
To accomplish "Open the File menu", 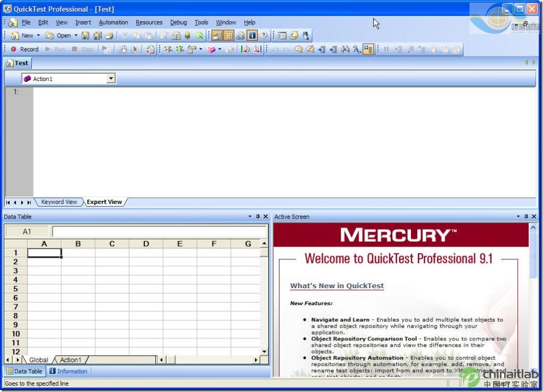I will coord(26,22).
